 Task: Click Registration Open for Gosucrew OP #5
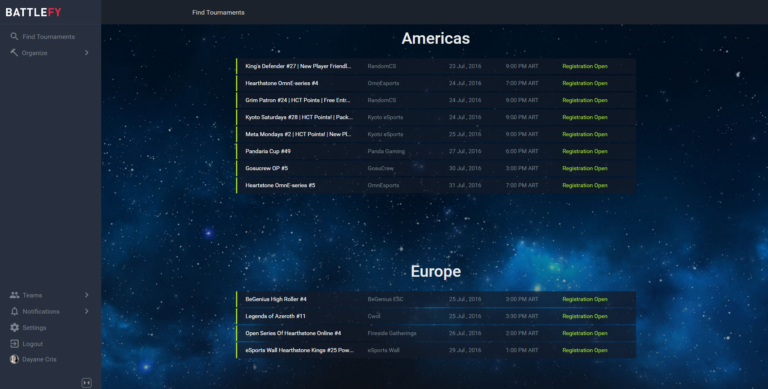tap(585, 168)
